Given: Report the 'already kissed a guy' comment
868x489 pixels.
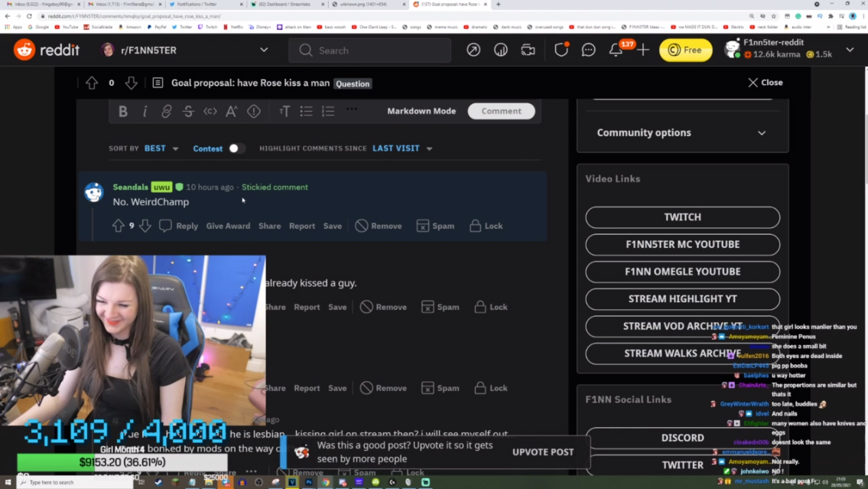Looking at the screenshot, I should (x=307, y=308).
